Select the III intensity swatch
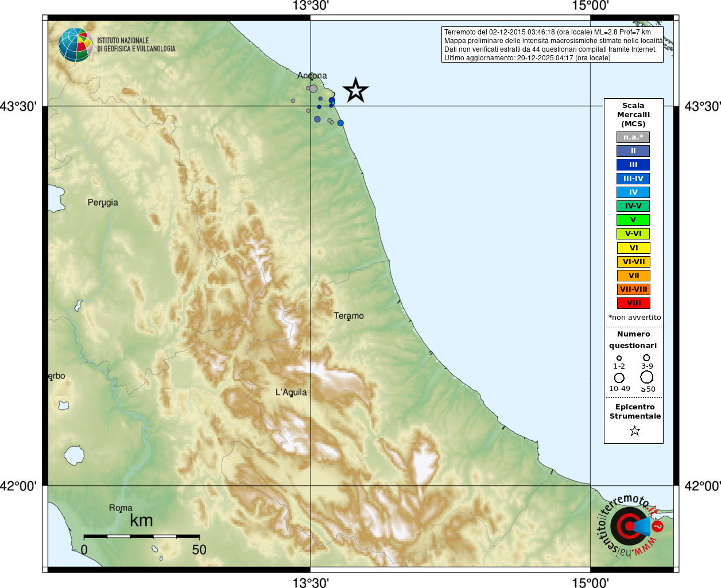Viewport: 721px width, 588px height. coord(633,165)
